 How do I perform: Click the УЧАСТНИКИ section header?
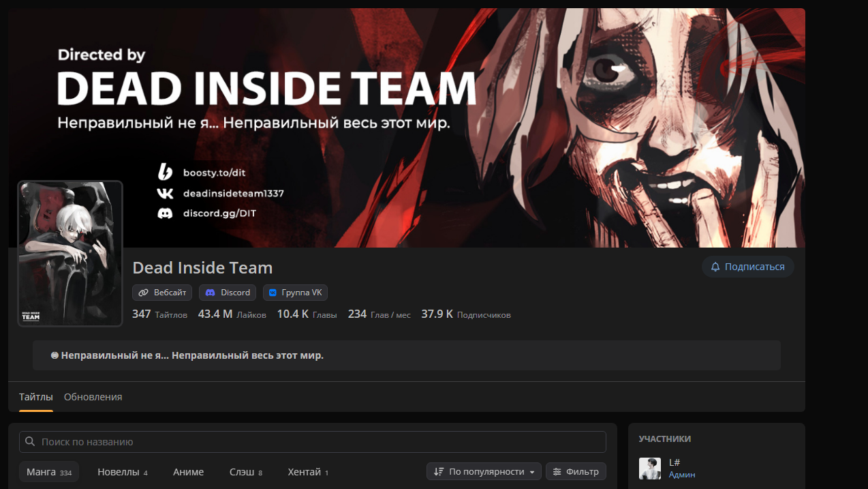(x=665, y=439)
